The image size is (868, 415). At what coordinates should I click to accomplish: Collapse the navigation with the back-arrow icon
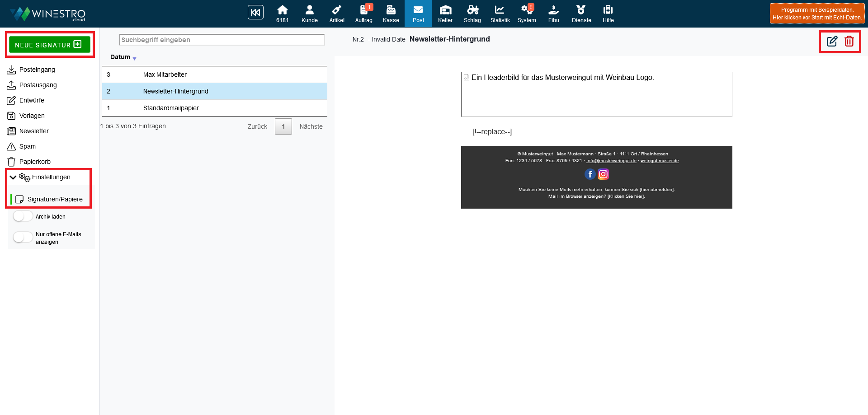pos(255,13)
